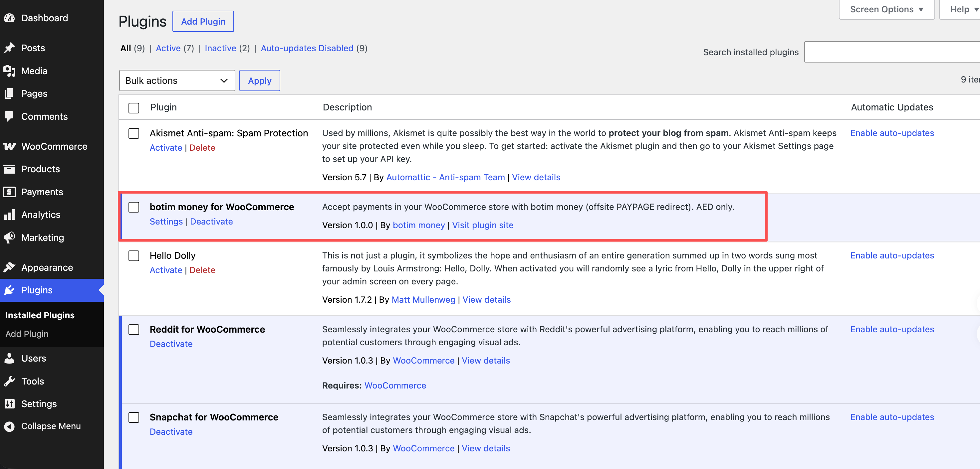Image resolution: width=980 pixels, height=469 pixels.
Task: Enable auto-updates for Snapchat for WooCommerce
Action: [x=892, y=417]
